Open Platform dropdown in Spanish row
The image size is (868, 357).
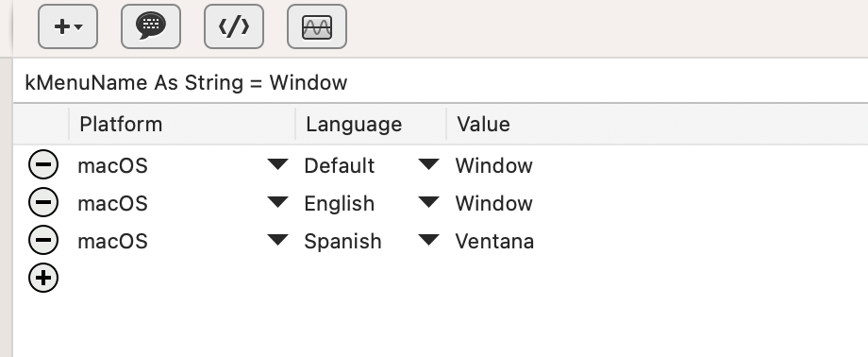(278, 240)
